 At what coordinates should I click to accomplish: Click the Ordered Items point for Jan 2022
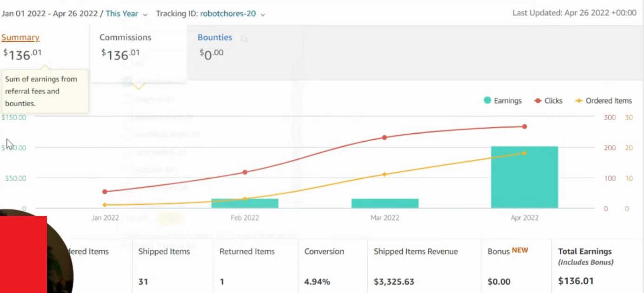pyautogui.click(x=105, y=205)
